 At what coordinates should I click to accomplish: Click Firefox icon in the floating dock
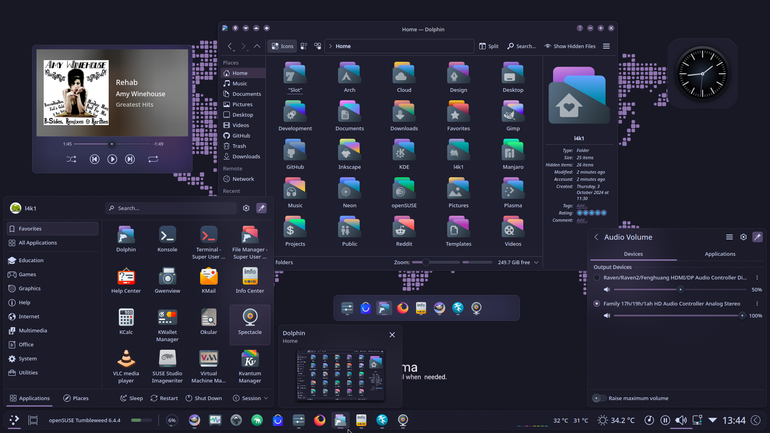click(403, 308)
